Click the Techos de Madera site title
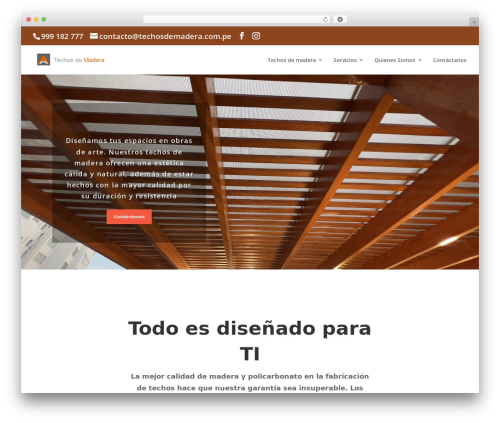This screenshot has width=500, height=423. [79, 60]
